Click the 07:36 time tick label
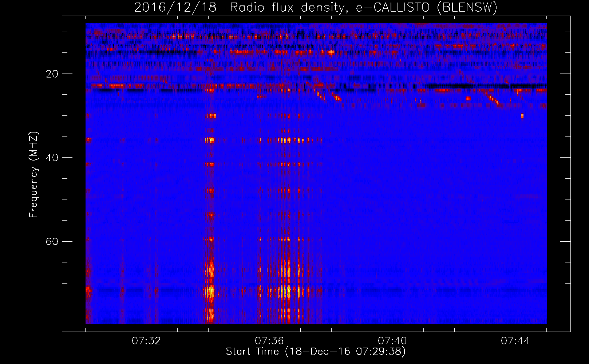 (x=269, y=341)
